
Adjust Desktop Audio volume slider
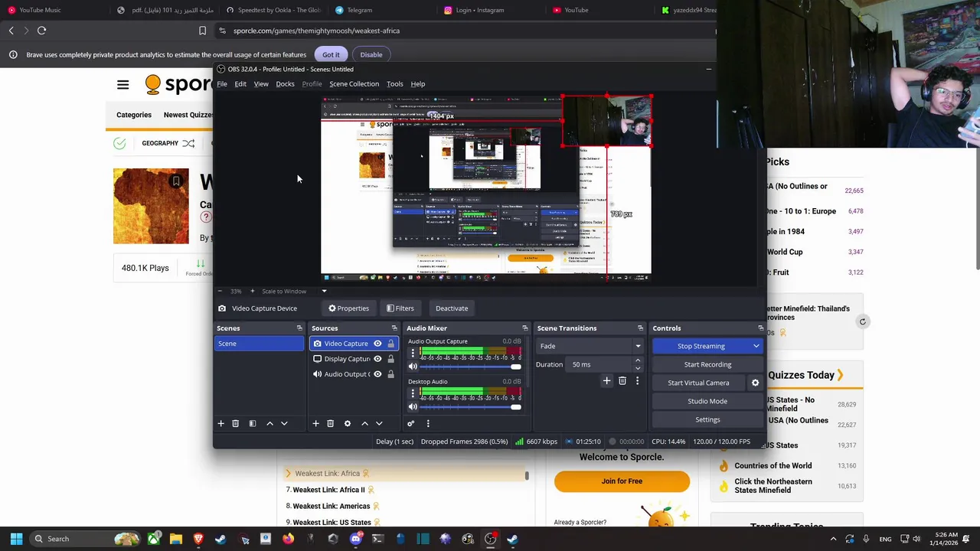pos(470,406)
